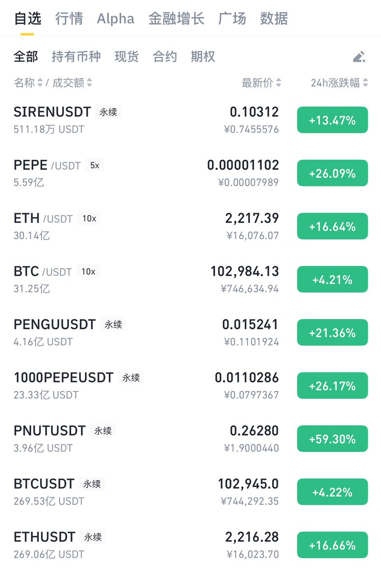The image size is (381, 588).
Task: Switch to the 行情 tab
Action: point(69,19)
